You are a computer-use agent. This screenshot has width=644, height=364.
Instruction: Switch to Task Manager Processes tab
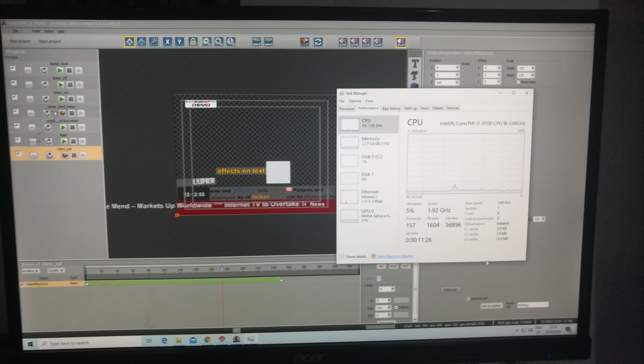[x=347, y=109]
